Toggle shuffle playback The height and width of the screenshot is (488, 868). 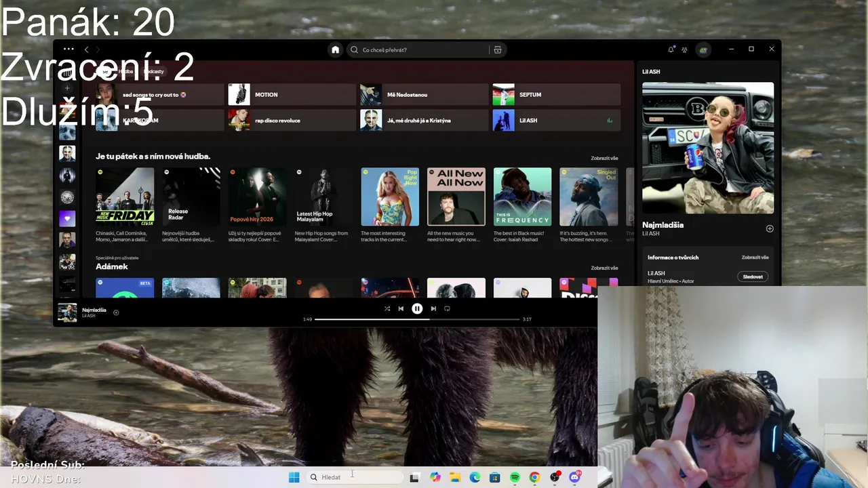point(387,308)
